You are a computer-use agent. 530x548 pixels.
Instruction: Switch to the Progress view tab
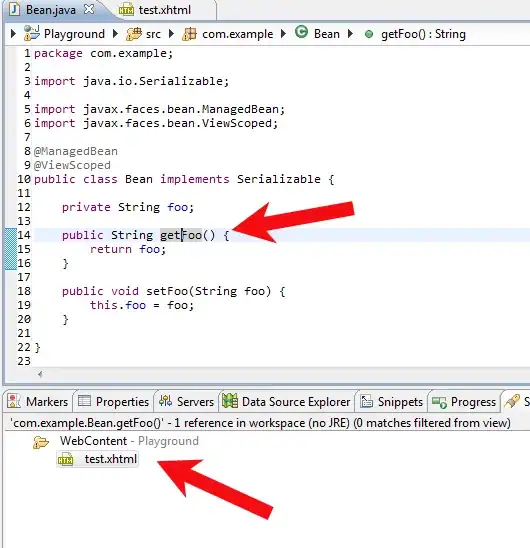464,402
